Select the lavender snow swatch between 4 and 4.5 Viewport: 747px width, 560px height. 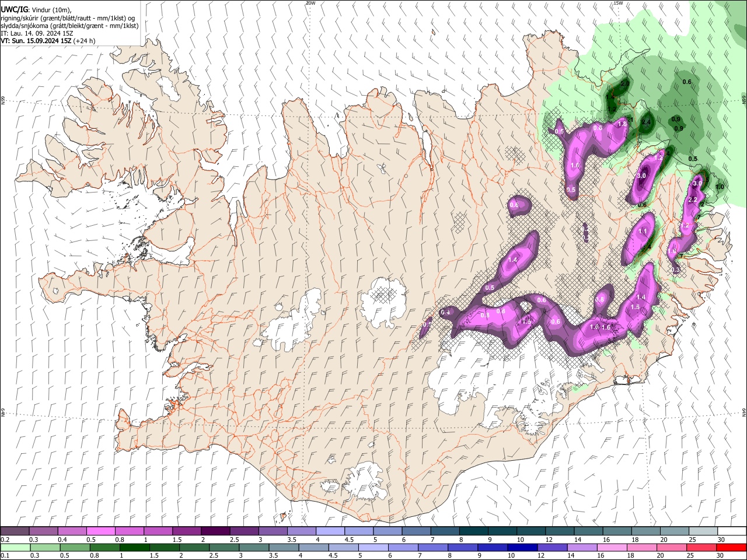330,531
